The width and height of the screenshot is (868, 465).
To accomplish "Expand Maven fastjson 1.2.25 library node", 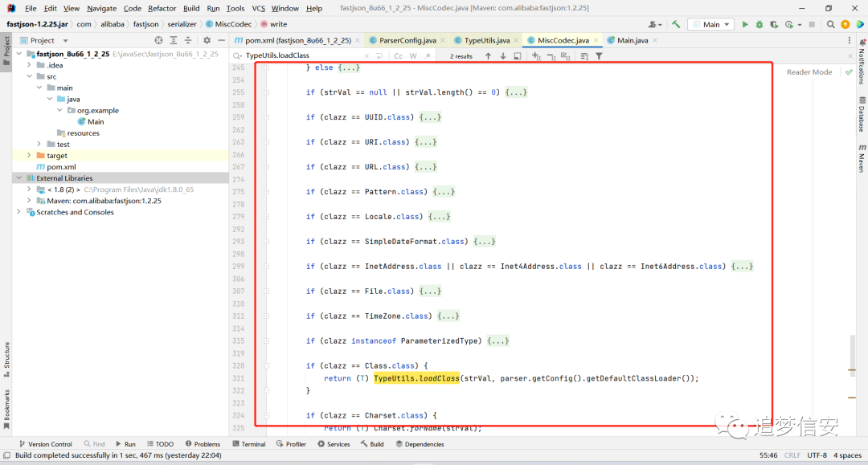I will tap(29, 201).
